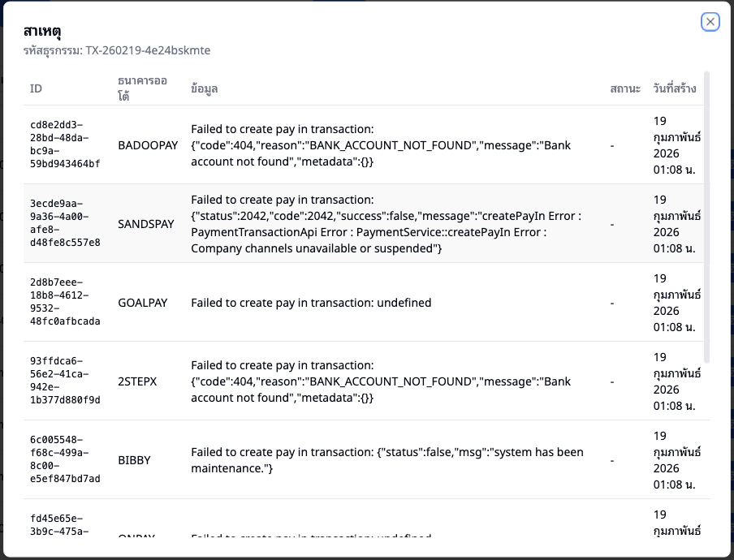Viewport: 734px width, 560px height.
Task: Click ID starting with 6c005548
Action: 65,459
